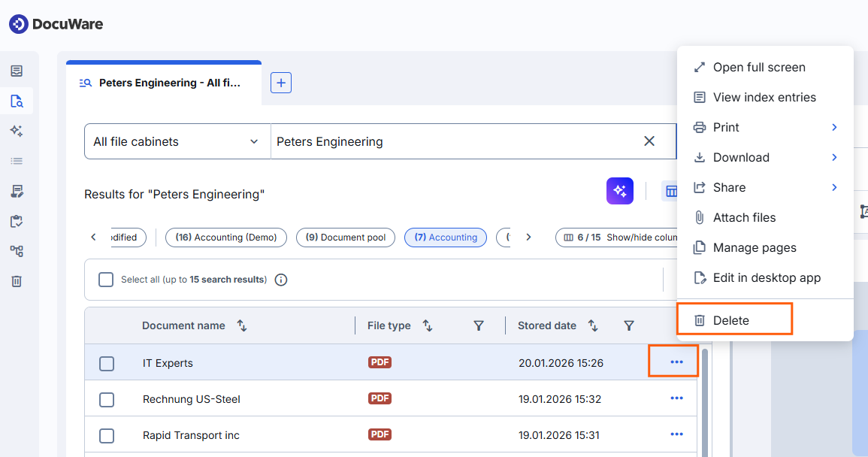This screenshot has width=868, height=457.
Task: Open the AI sparkle sidebar icon
Action: [17, 131]
